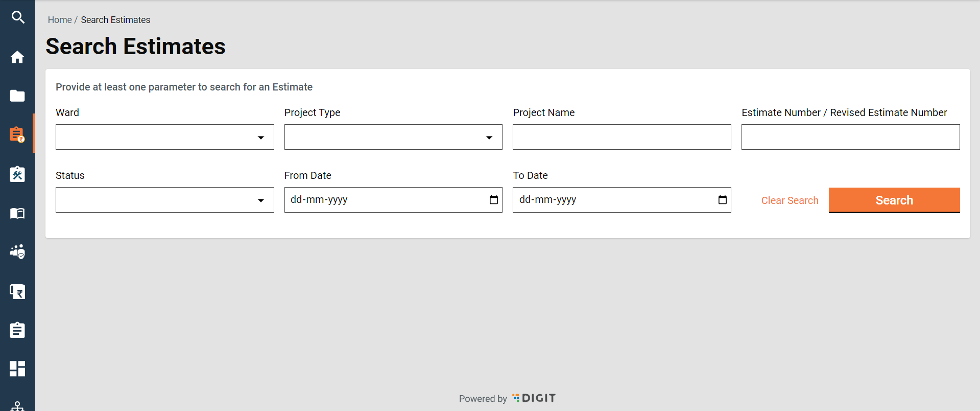This screenshot has height=411, width=980.
Task: Go to Home via breadcrumb link
Action: tap(60, 20)
